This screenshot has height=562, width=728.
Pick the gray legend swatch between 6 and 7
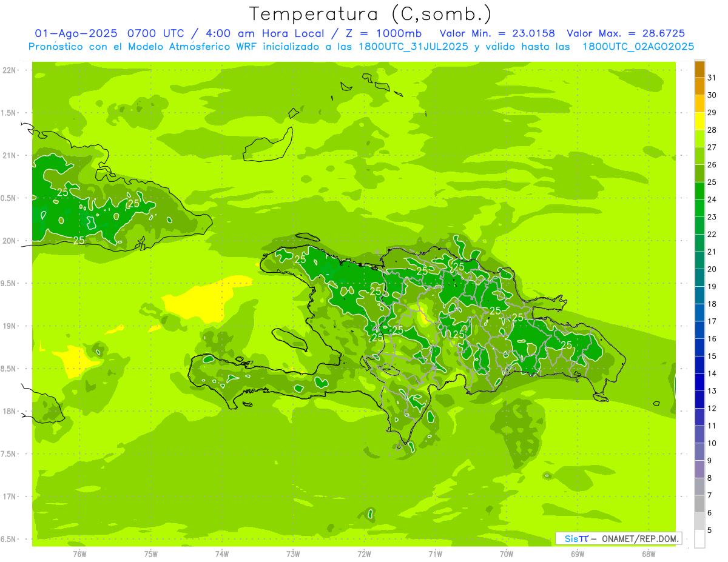point(699,504)
